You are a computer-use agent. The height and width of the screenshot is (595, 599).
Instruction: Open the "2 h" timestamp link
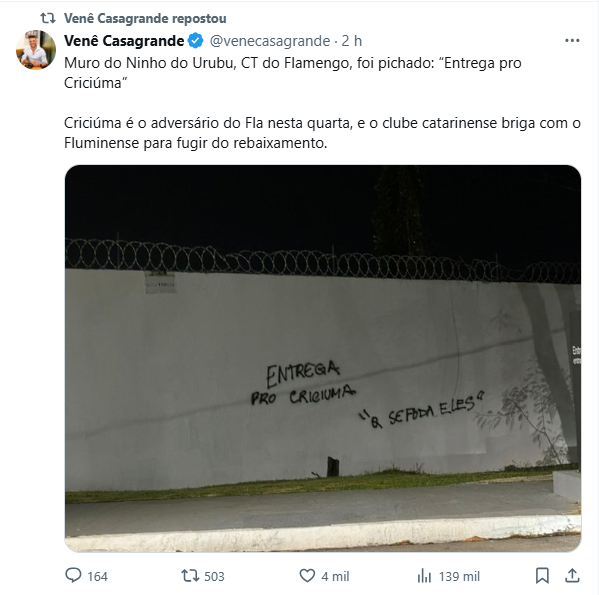[x=351, y=41]
